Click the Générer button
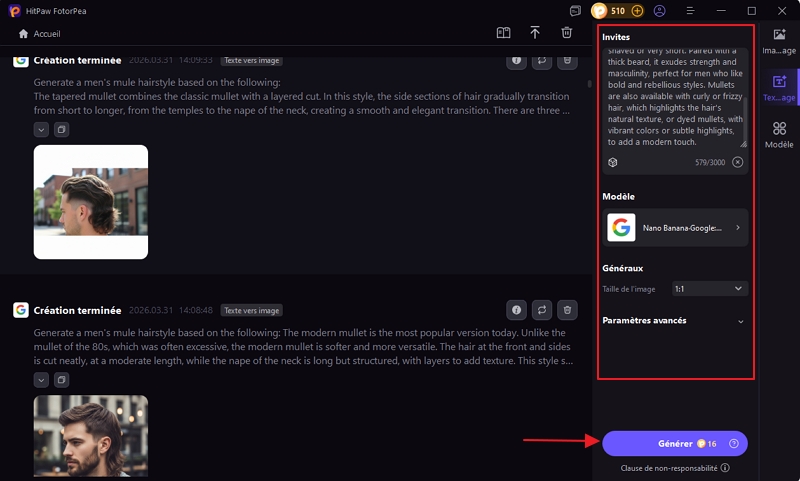Viewport: 800px width, 481px height. click(x=674, y=443)
